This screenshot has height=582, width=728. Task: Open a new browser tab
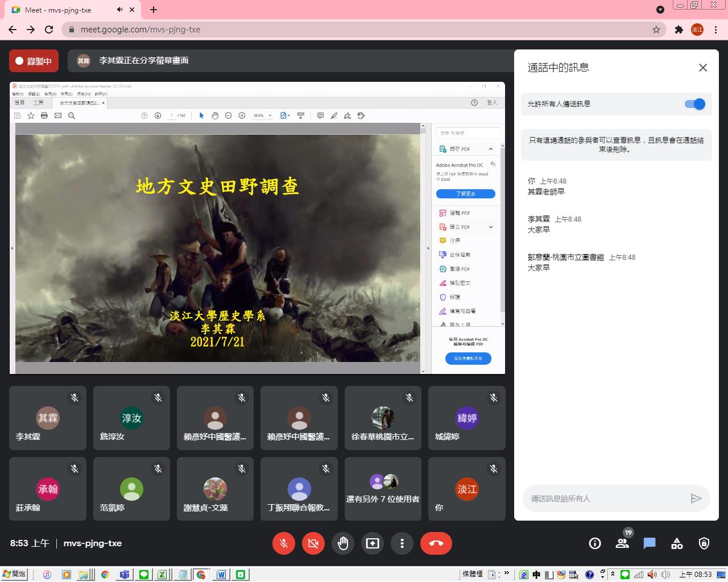click(154, 10)
